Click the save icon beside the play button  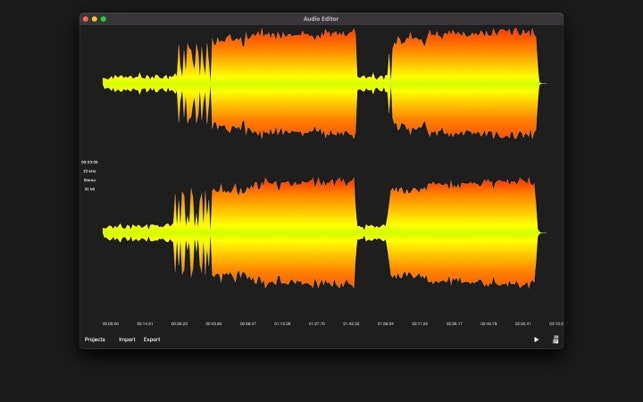[556, 339]
